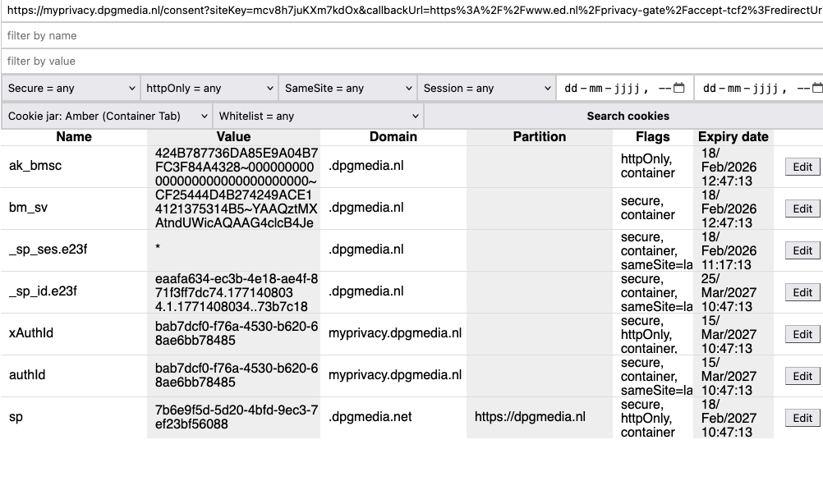Edit the _sp_ses.e23f cookie

pos(802,250)
